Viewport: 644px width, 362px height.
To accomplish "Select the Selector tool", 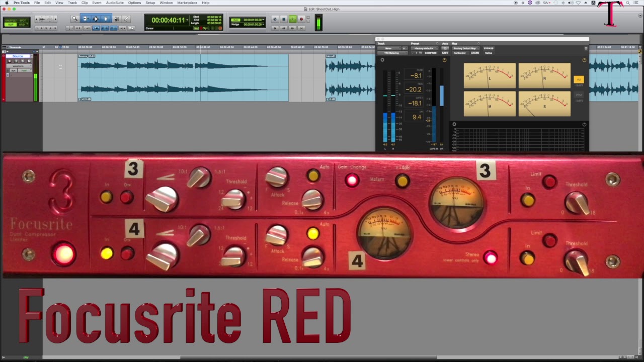I will click(96, 19).
